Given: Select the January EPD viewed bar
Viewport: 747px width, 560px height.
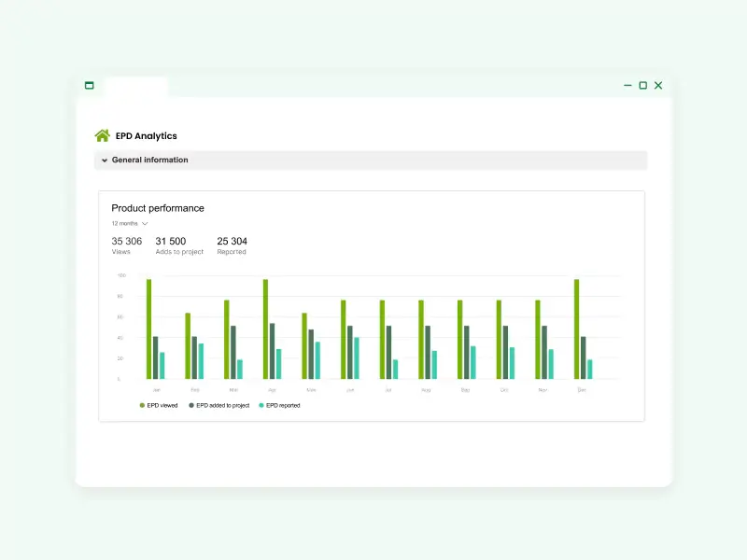Looking at the screenshot, I should 148,329.
